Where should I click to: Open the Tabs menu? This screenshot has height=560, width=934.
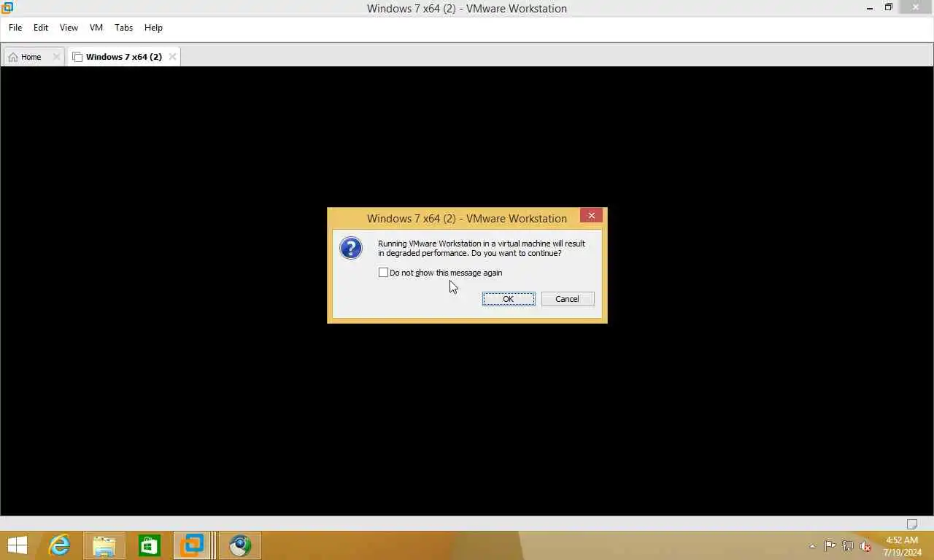(x=124, y=28)
